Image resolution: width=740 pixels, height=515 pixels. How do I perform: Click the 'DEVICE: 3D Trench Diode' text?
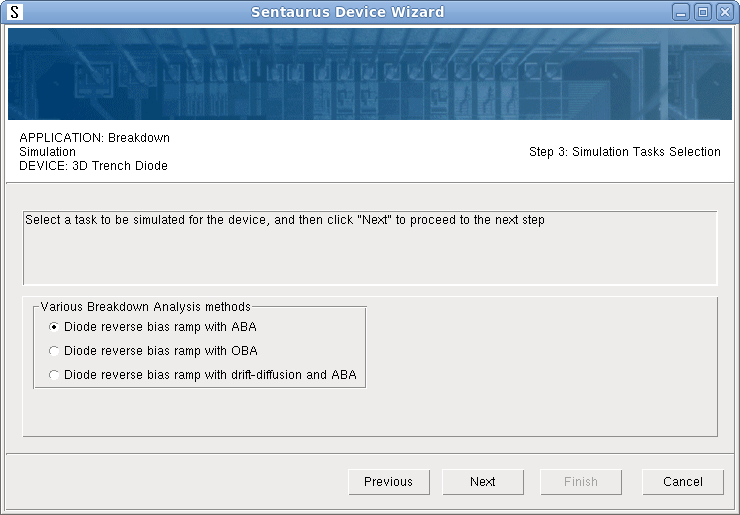point(93,166)
